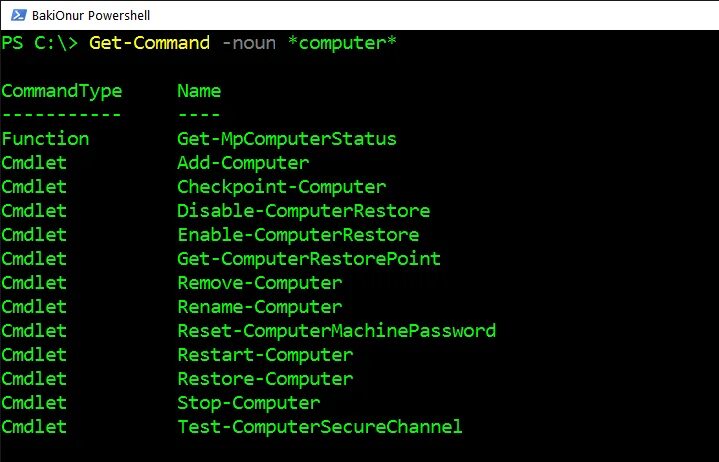Image resolution: width=719 pixels, height=462 pixels.
Task: Select the Get-MpComputerStatus entry
Action: click(287, 139)
